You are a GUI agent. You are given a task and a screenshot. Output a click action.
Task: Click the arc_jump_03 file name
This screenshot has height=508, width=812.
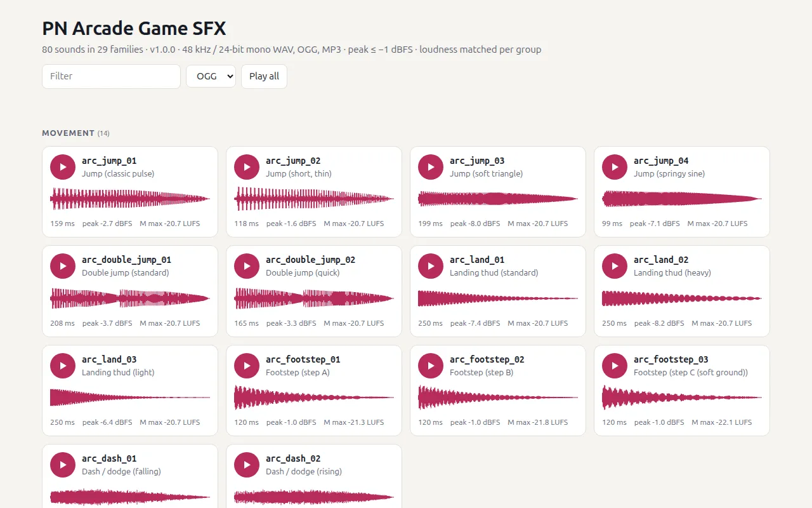(x=477, y=161)
